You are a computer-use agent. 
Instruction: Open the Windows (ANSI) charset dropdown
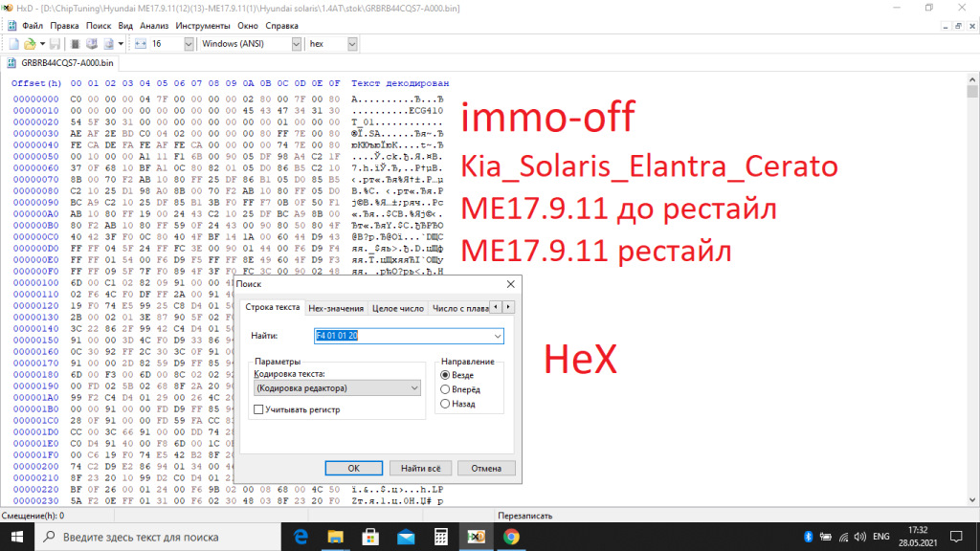pos(297,44)
